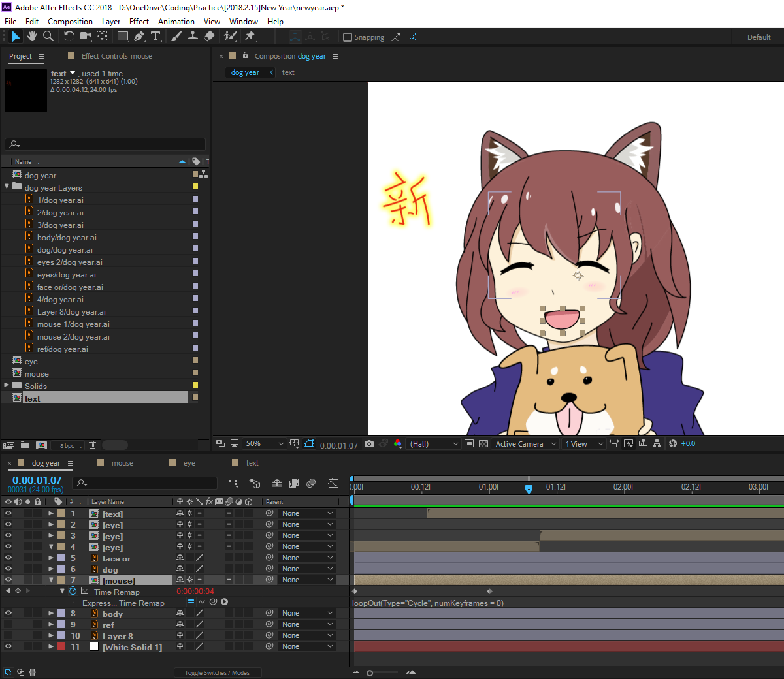
Task: Select the Horizontal Type tool
Action: (x=155, y=37)
